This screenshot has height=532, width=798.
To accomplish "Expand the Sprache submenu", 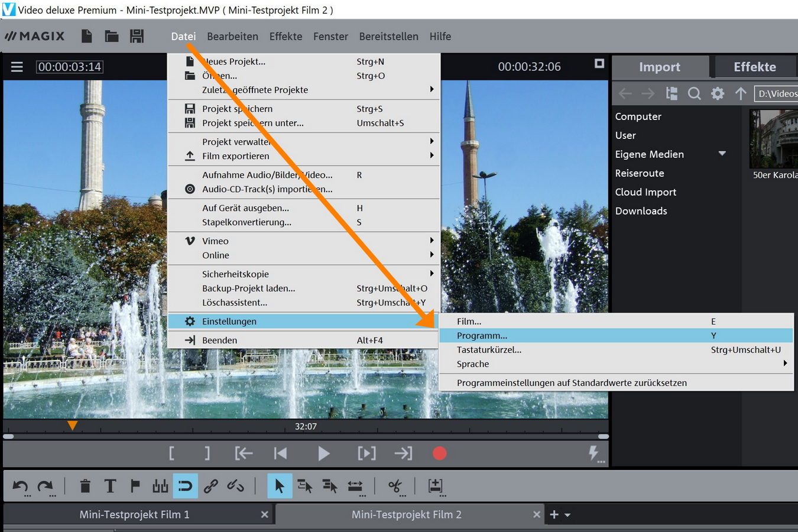I will [x=616, y=364].
